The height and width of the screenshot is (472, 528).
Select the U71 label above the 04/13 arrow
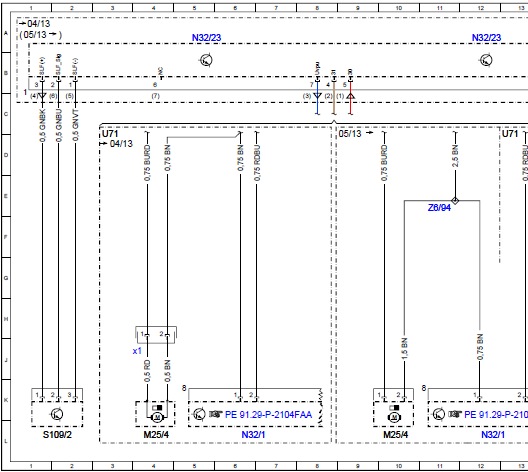tap(110, 134)
